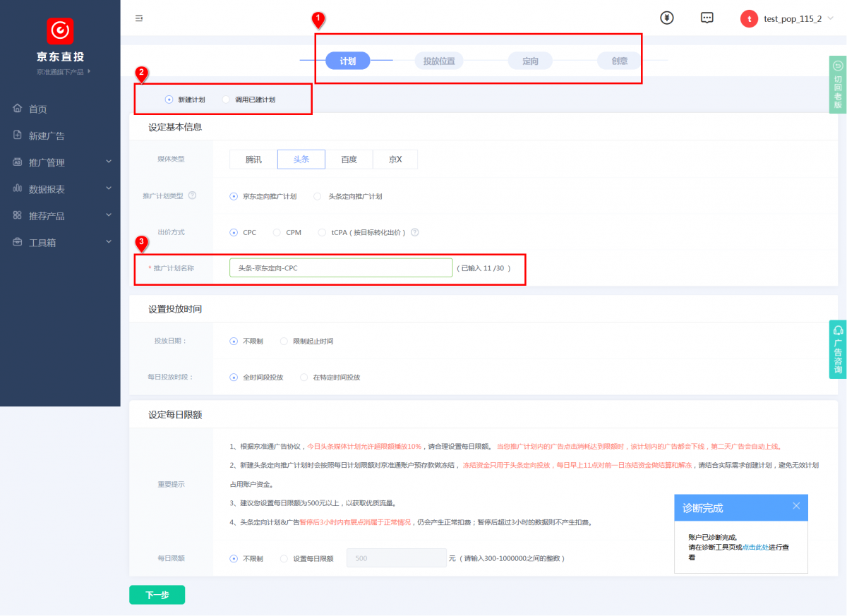This screenshot has height=616, width=847.
Task: Click the ad icon beside 推广管理
Action: click(x=18, y=162)
